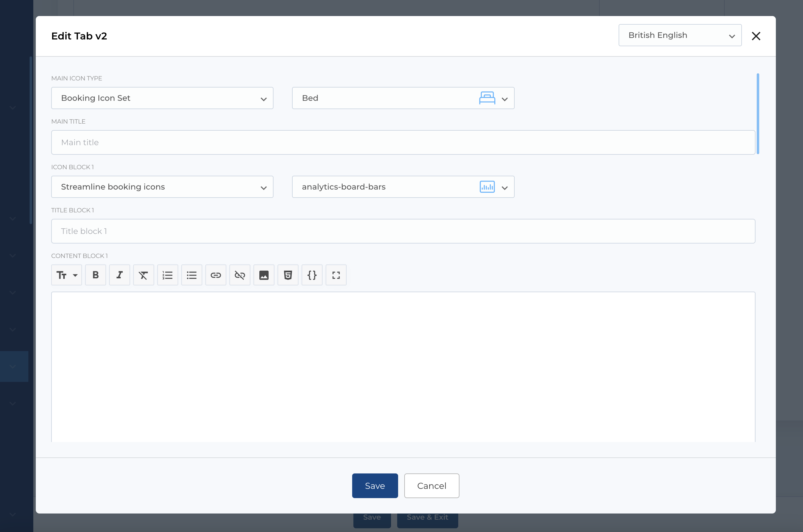Open the Booking Icon Set dropdown
This screenshot has width=803, height=532.
(162, 98)
